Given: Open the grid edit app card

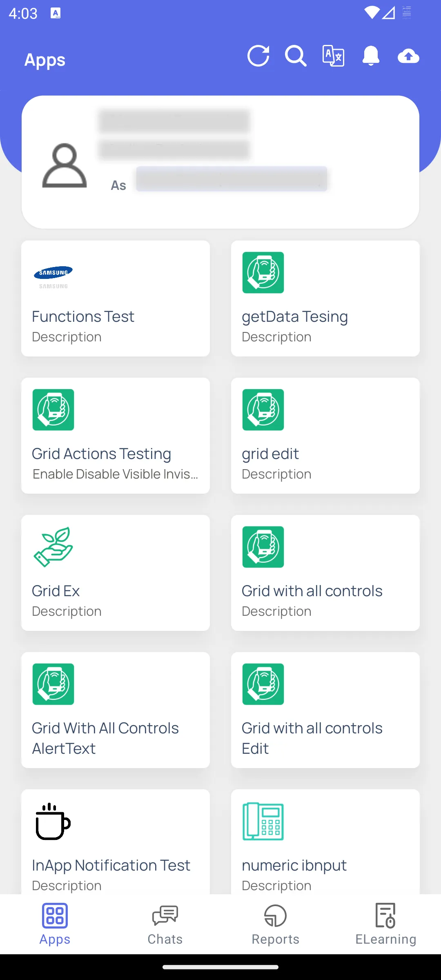Looking at the screenshot, I should (325, 436).
